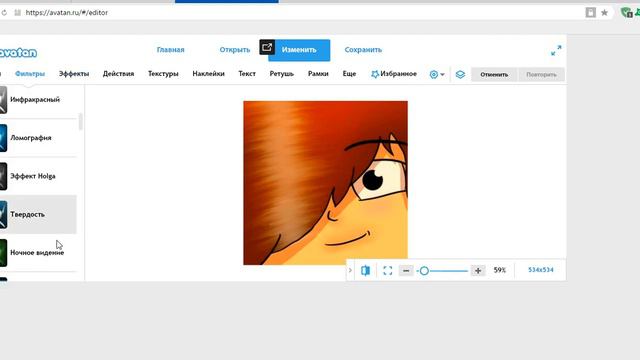Click the zoom slider handle
Viewport: 640px width, 360px height.
424,271
